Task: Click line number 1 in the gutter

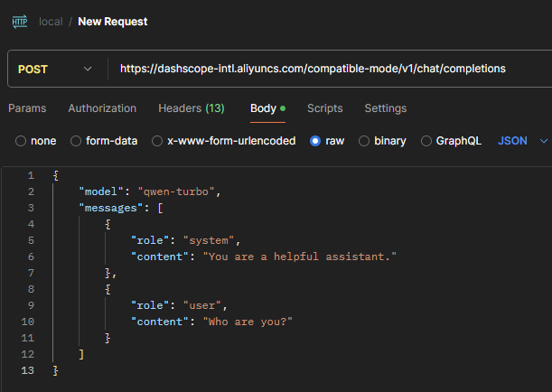Action: click(x=31, y=175)
